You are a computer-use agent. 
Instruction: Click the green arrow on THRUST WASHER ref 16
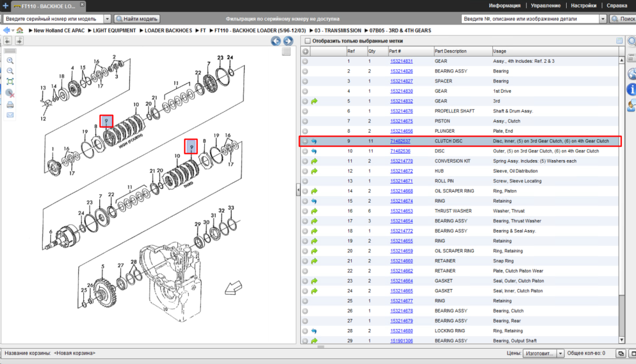click(314, 211)
